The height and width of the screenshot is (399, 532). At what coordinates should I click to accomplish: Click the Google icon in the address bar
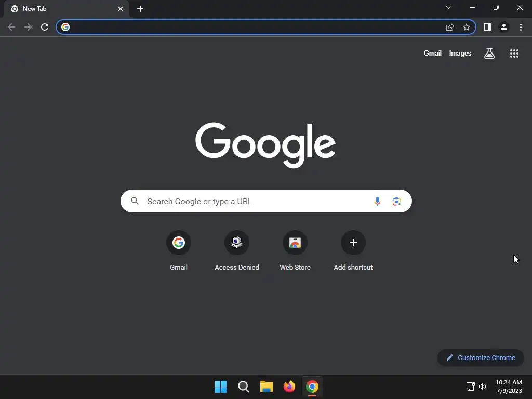pyautogui.click(x=65, y=27)
